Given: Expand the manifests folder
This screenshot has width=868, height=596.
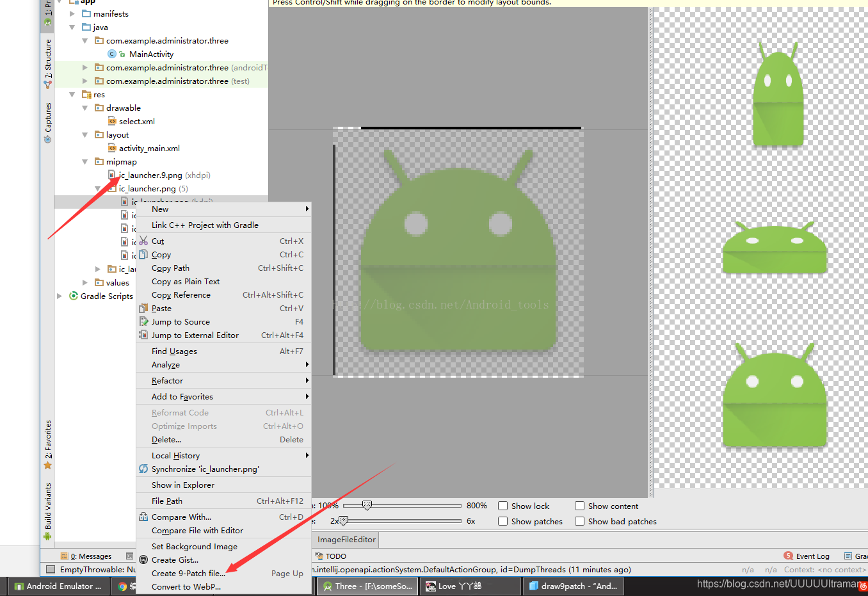Looking at the screenshot, I should [72, 13].
